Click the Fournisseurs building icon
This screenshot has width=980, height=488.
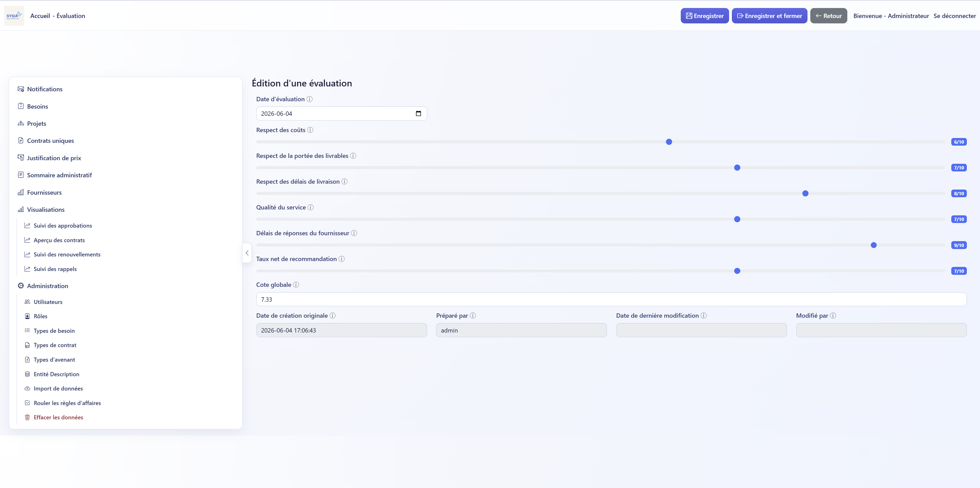pos(21,192)
